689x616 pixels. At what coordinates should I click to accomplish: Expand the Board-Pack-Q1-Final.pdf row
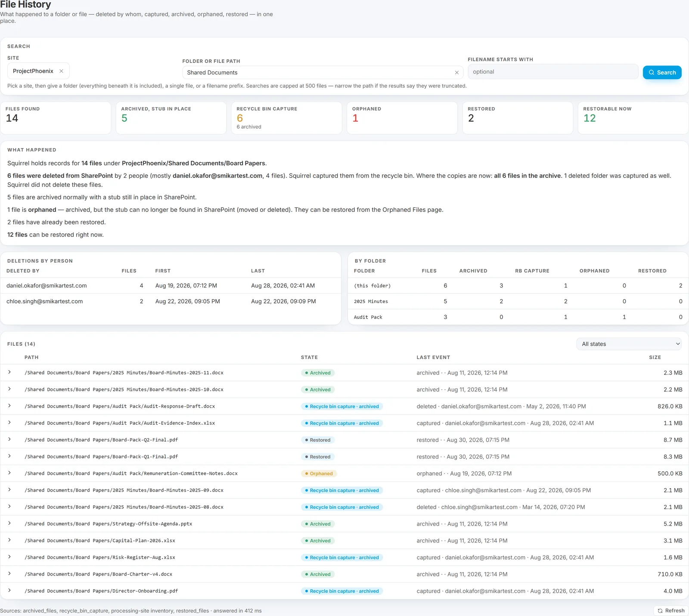click(x=9, y=456)
